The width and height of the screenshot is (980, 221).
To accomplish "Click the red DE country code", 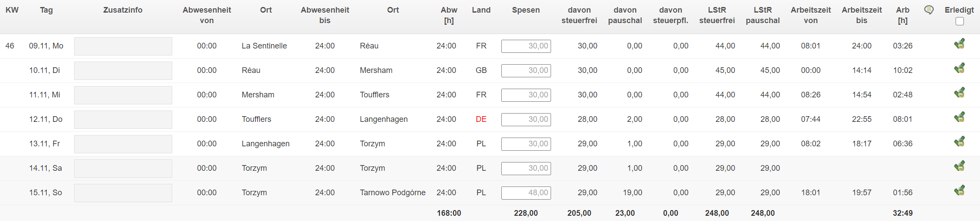I will click(x=481, y=119).
